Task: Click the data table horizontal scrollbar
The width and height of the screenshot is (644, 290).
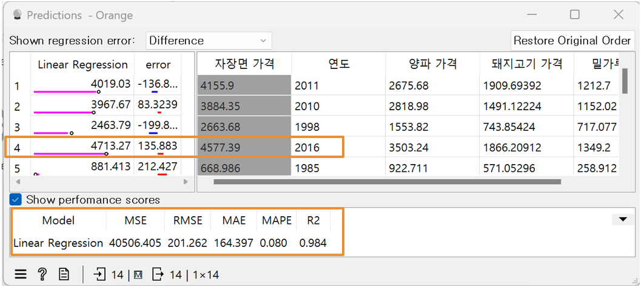Action: click(387, 181)
